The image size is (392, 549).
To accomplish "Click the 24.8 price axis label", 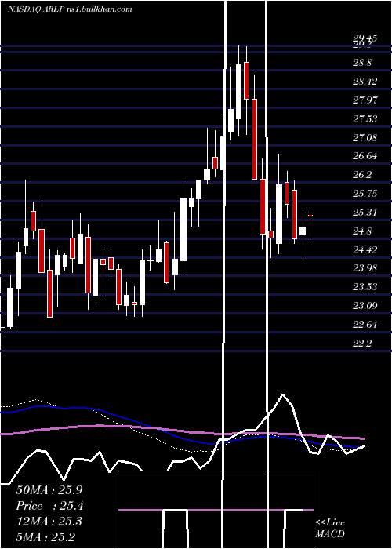I will pyautogui.click(x=362, y=231).
